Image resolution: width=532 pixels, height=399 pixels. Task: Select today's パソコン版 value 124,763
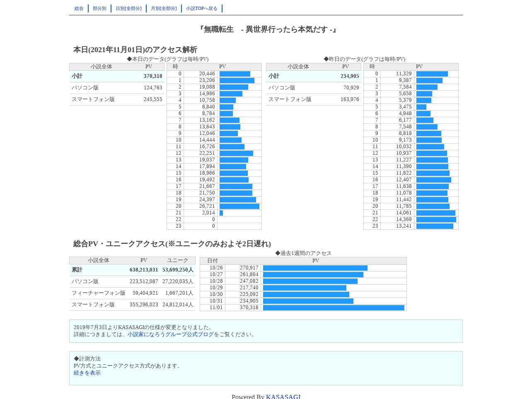(153, 88)
